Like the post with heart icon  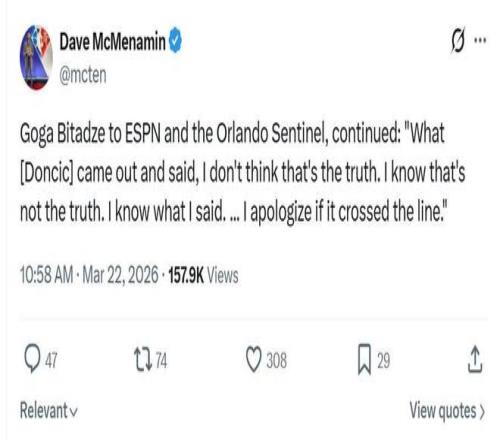254,359
